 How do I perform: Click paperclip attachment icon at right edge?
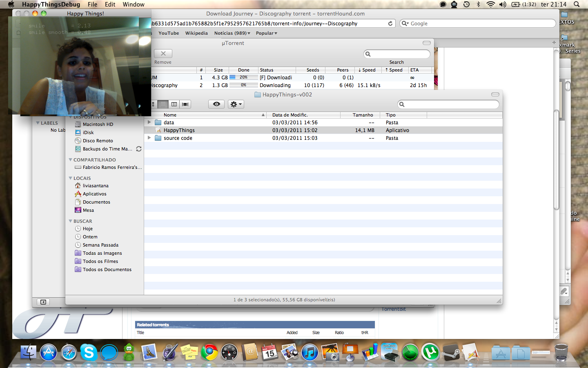tap(564, 292)
